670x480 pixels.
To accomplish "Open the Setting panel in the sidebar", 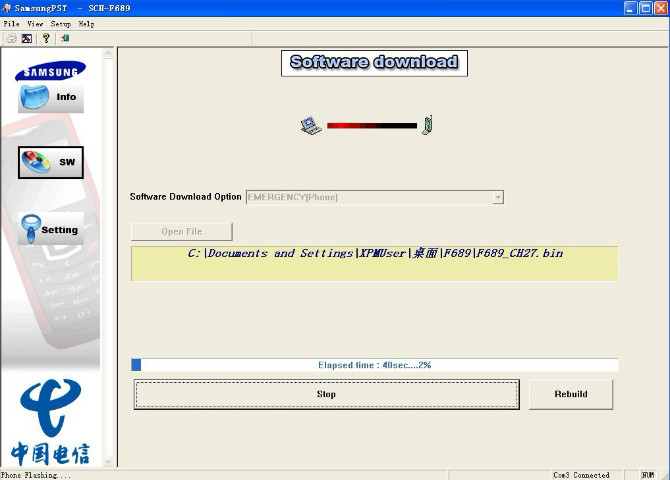I will pyautogui.click(x=50, y=229).
